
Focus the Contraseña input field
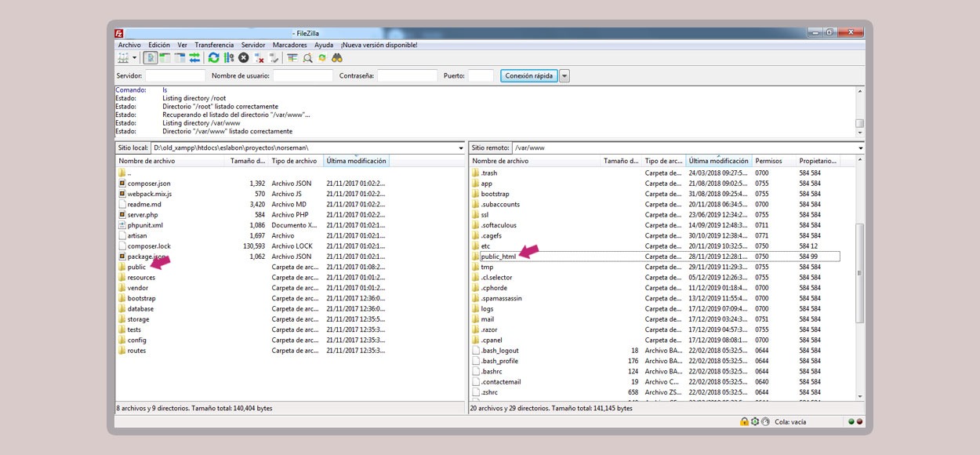[x=407, y=76]
